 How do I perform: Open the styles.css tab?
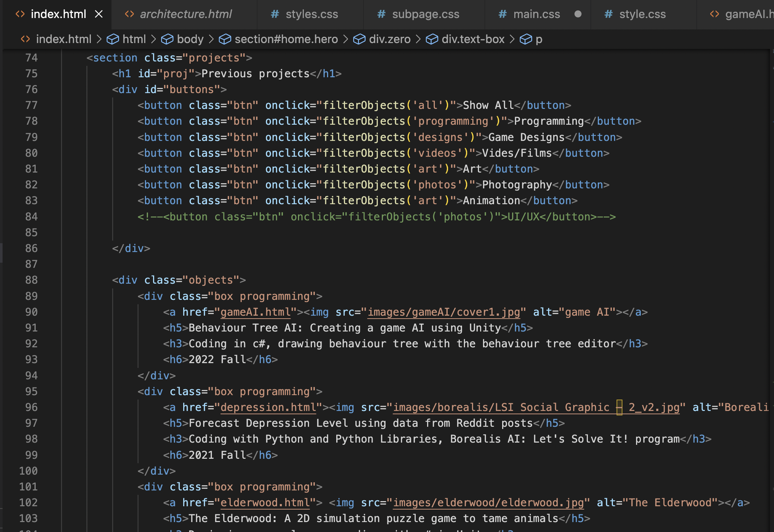coord(312,14)
